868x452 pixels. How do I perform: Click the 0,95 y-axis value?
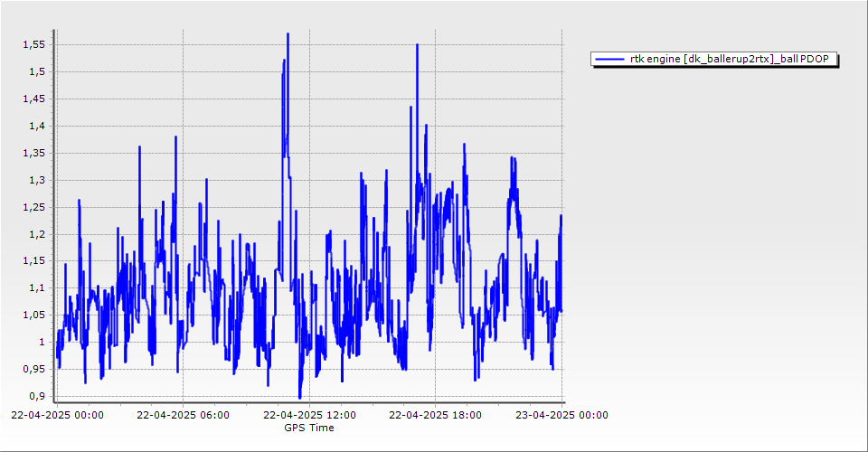coord(33,369)
